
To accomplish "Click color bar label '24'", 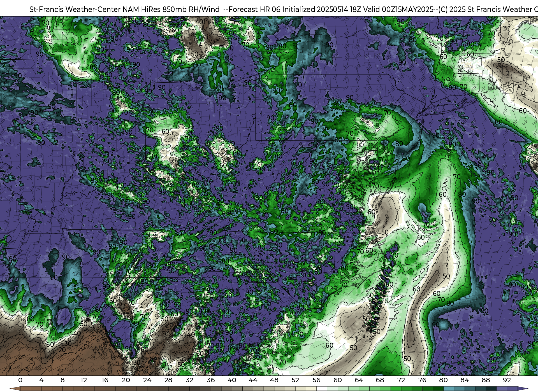I will [147, 380].
